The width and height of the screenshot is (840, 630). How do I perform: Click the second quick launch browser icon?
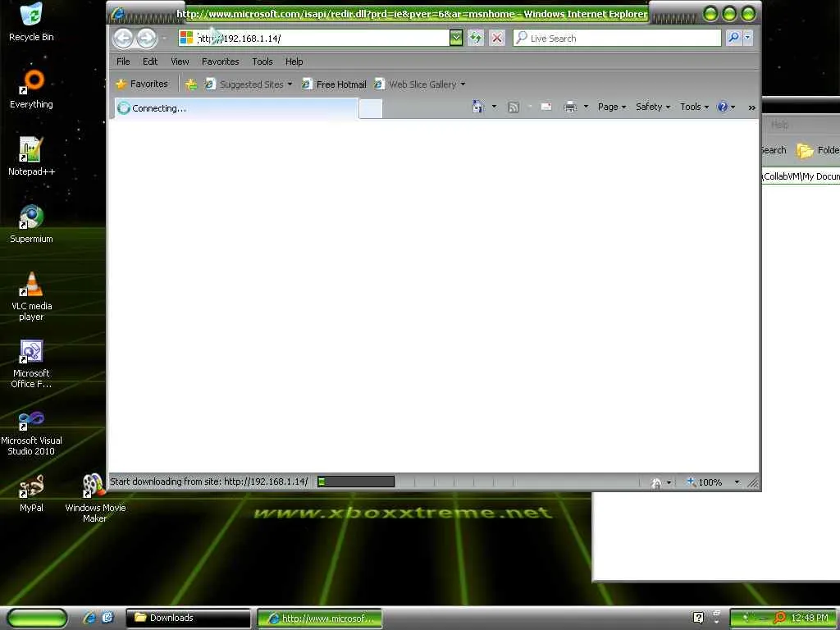click(107, 618)
